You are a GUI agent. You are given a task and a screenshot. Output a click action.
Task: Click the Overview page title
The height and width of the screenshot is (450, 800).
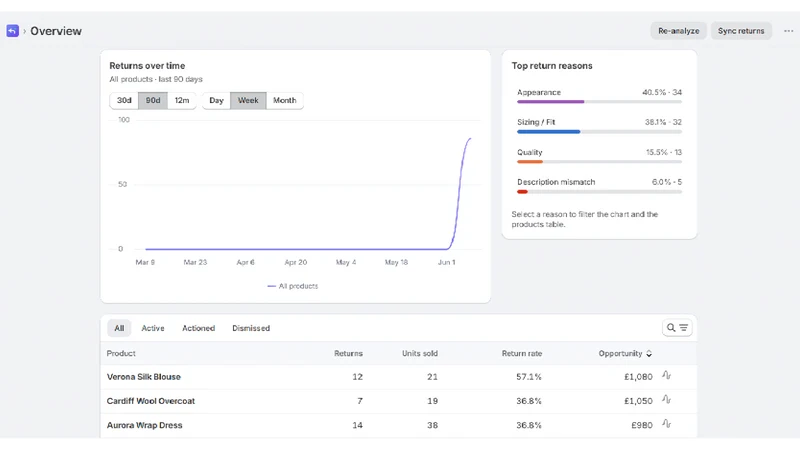[56, 31]
